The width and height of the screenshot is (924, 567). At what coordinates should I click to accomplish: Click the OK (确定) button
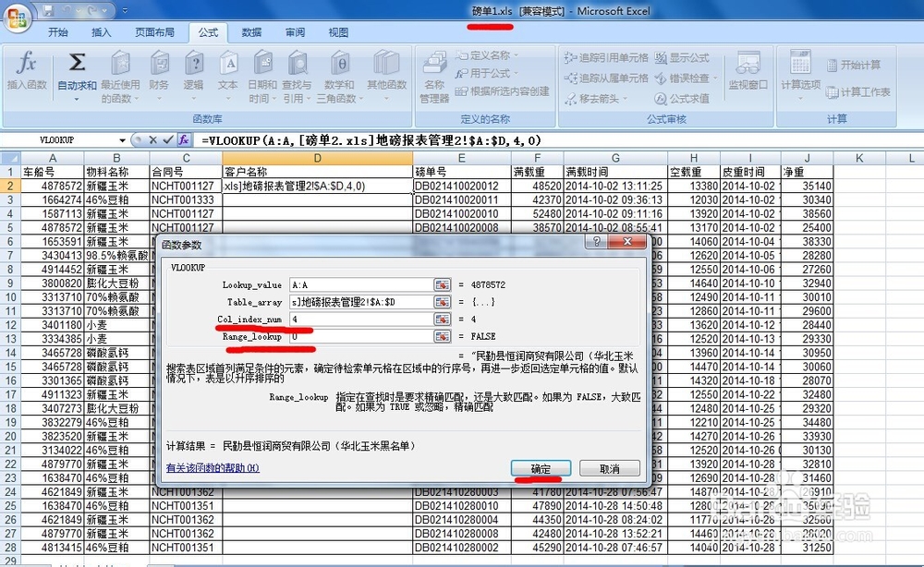tap(541, 469)
